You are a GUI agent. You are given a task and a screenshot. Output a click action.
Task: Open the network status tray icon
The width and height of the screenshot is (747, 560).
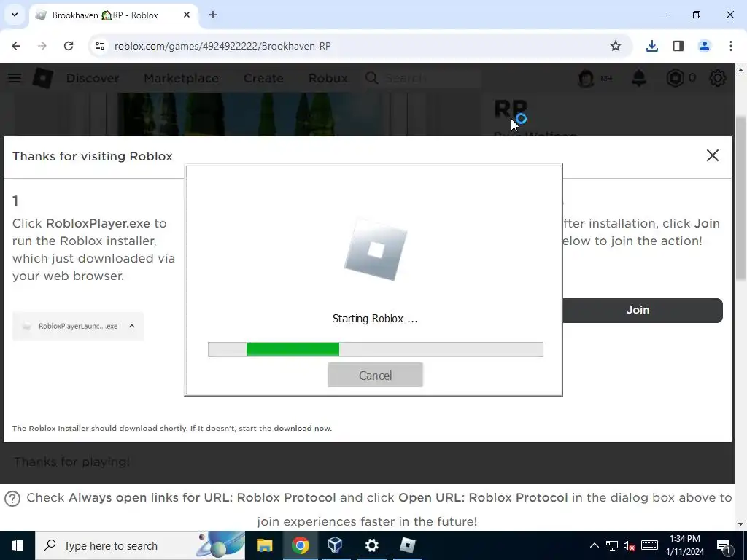click(612, 545)
